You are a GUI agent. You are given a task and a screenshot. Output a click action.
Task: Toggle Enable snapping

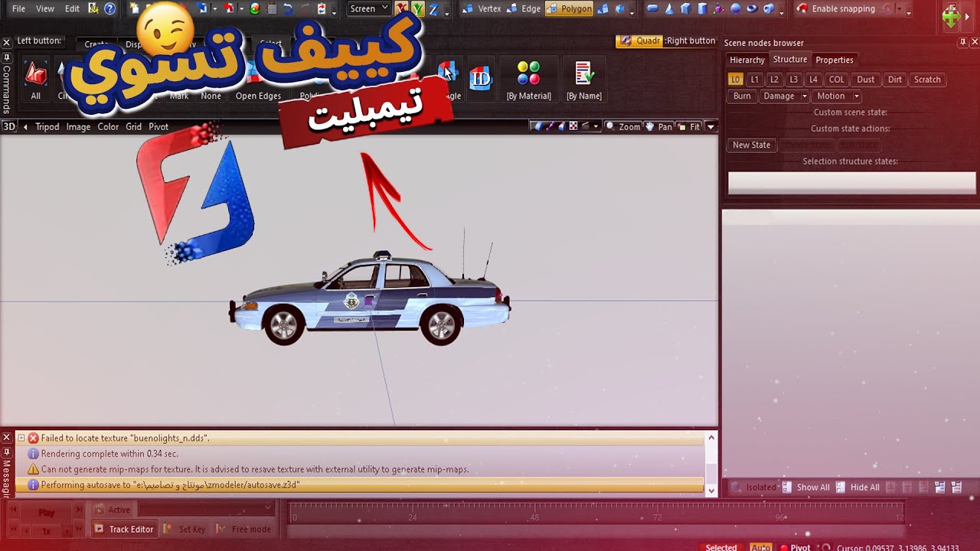coord(835,8)
